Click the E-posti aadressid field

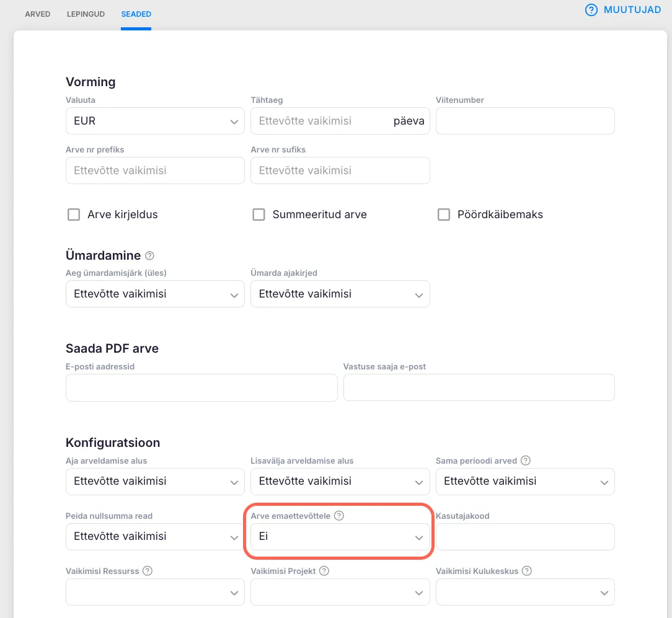(x=201, y=387)
